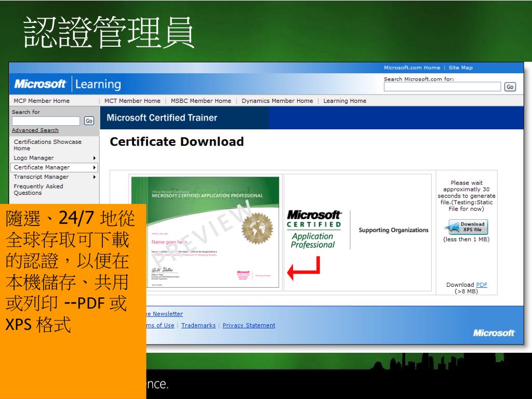Click the 'Please wait approximatly 30 seconds' message
The width and height of the screenshot is (532, 399).
(x=467, y=196)
